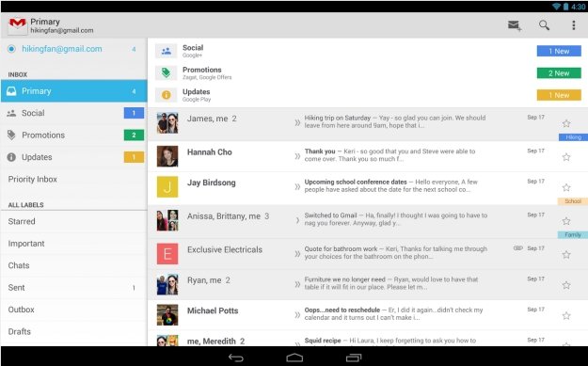588x366 pixels.
Task: Click importance marker on Switched to Gmail email
Action: (297, 220)
